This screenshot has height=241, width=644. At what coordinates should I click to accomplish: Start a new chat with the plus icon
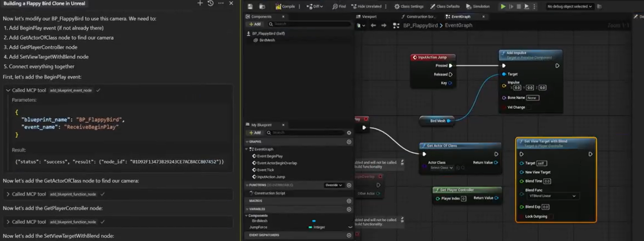click(200, 3)
